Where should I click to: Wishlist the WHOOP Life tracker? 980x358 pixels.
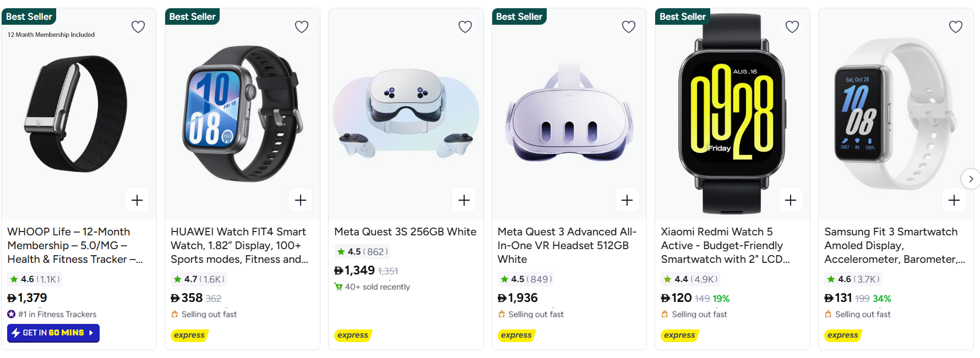click(x=138, y=26)
